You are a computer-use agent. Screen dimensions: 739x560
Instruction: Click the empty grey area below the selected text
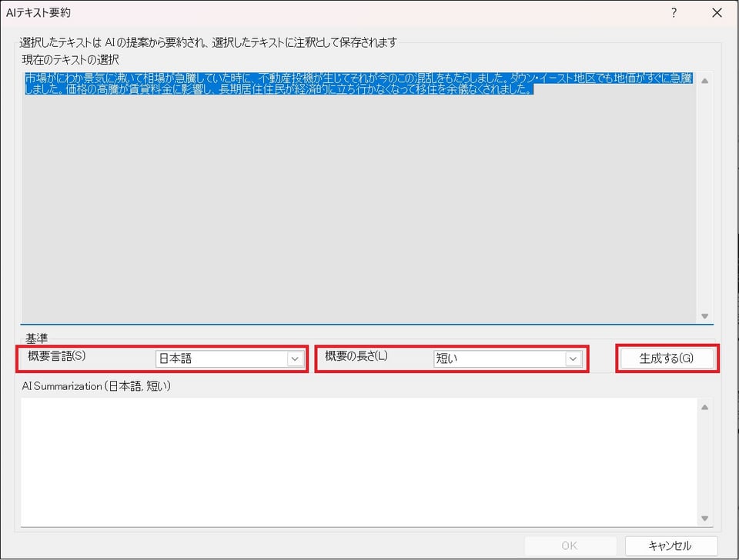(358, 215)
